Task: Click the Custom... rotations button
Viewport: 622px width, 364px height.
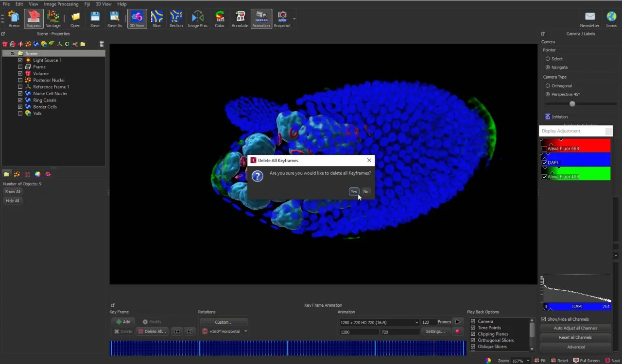Action: click(224, 322)
